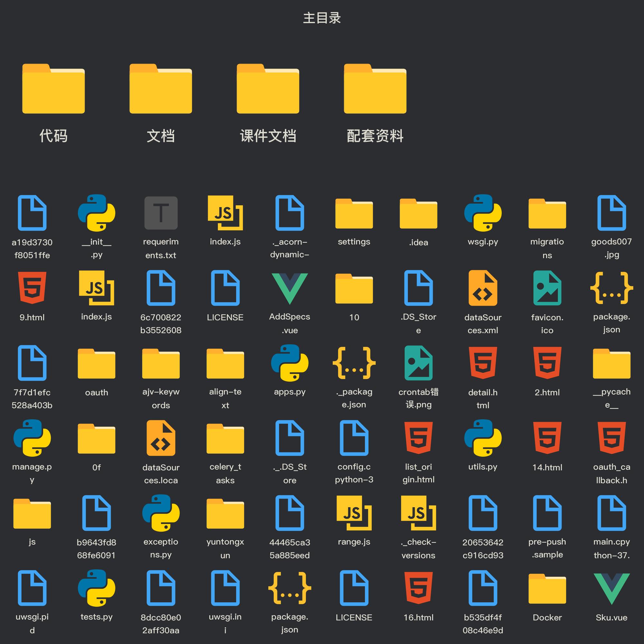Open the 配套资料 folder

point(375,88)
